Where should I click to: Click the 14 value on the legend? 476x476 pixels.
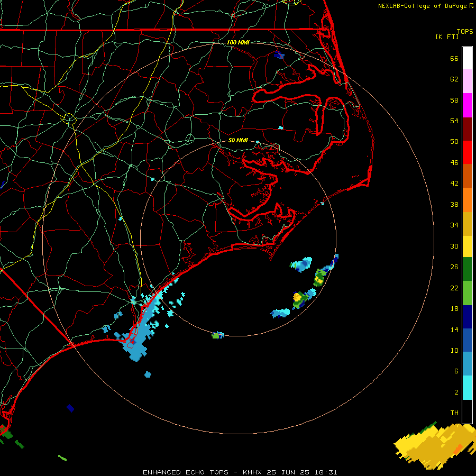[x=454, y=329]
